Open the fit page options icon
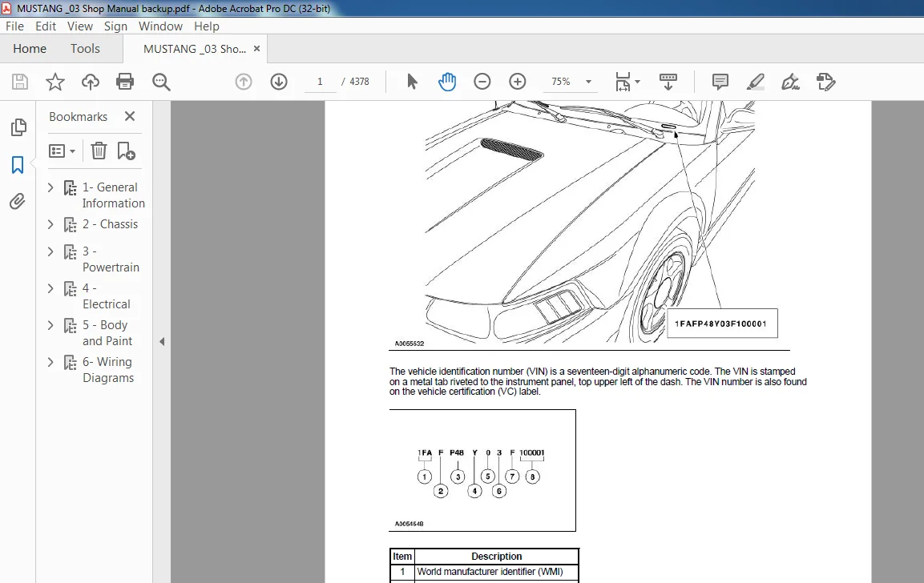924x583 pixels. click(627, 81)
